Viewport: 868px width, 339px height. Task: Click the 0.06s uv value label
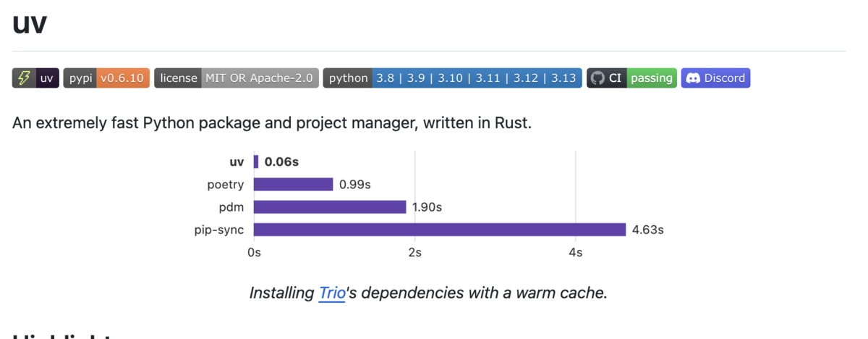(x=281, y=162)
